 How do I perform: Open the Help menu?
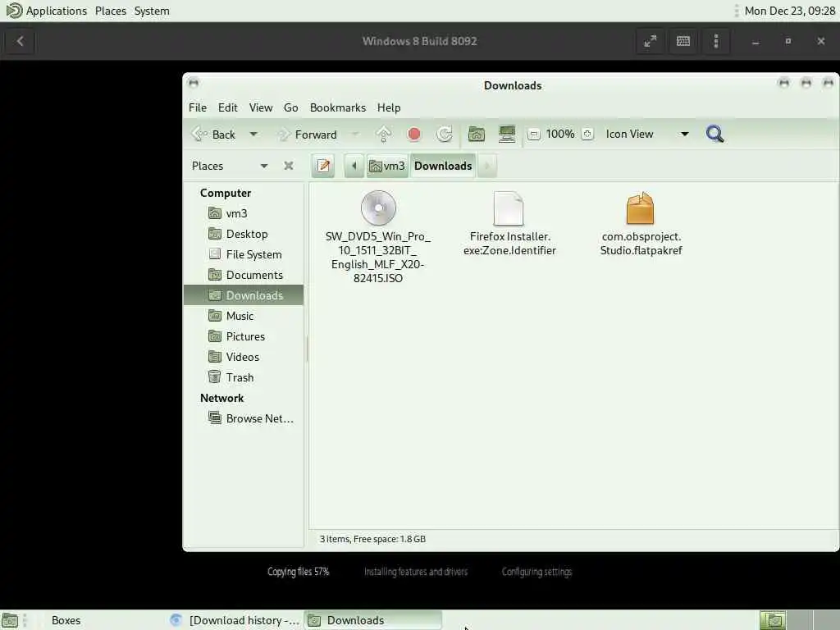[x=389, y=107]
